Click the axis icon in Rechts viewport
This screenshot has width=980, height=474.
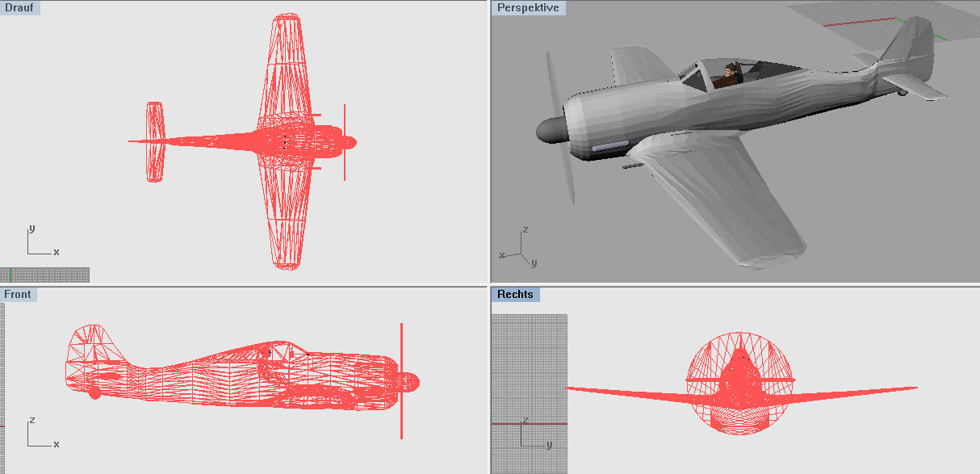click(x=530, y=436)
